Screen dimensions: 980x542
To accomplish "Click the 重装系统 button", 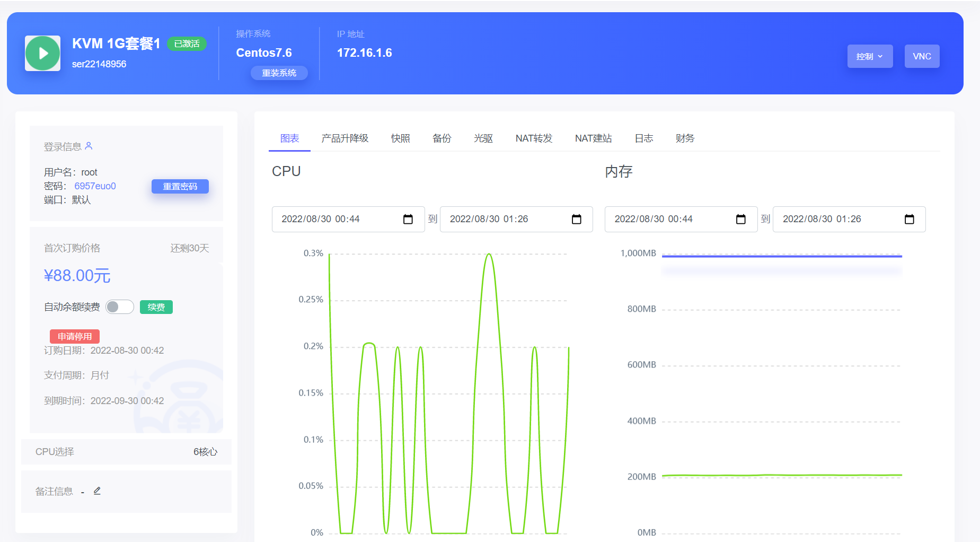I will (x=279, y=73).
